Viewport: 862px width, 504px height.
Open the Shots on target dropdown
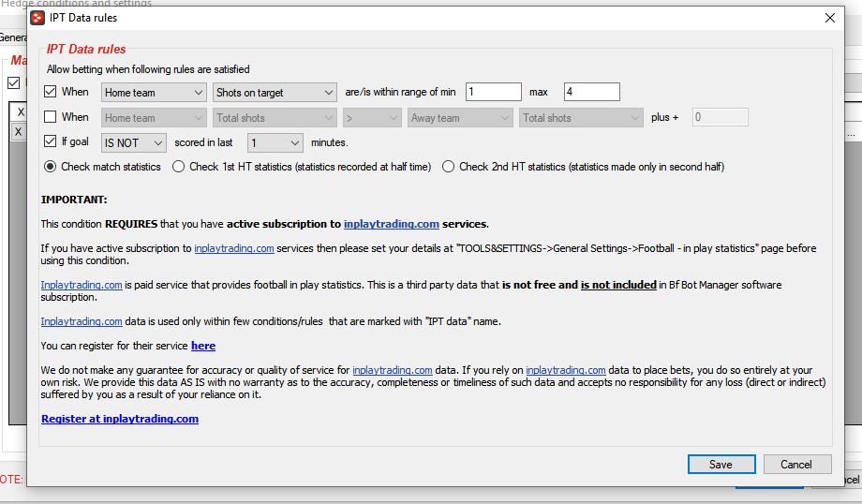[x=275, y=93]
